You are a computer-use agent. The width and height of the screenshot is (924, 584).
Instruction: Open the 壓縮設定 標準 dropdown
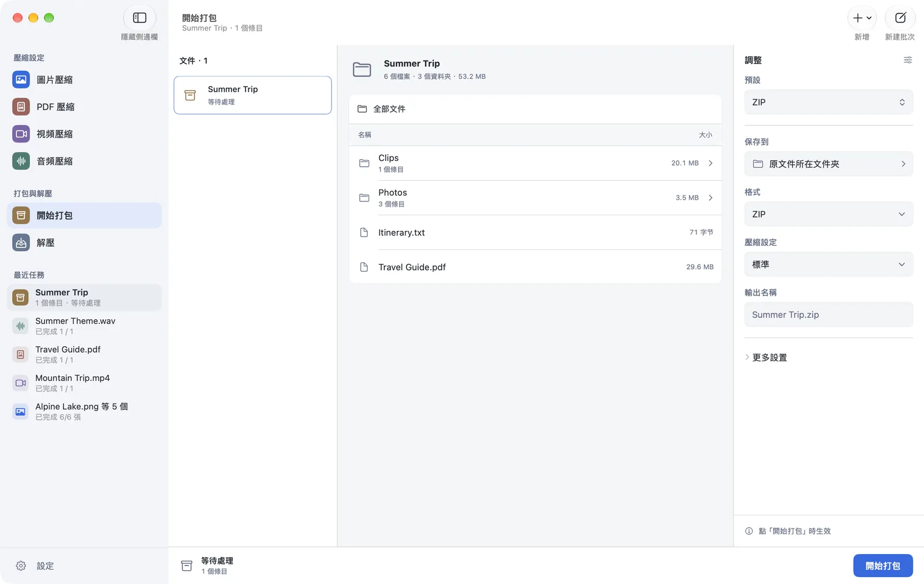829,264
